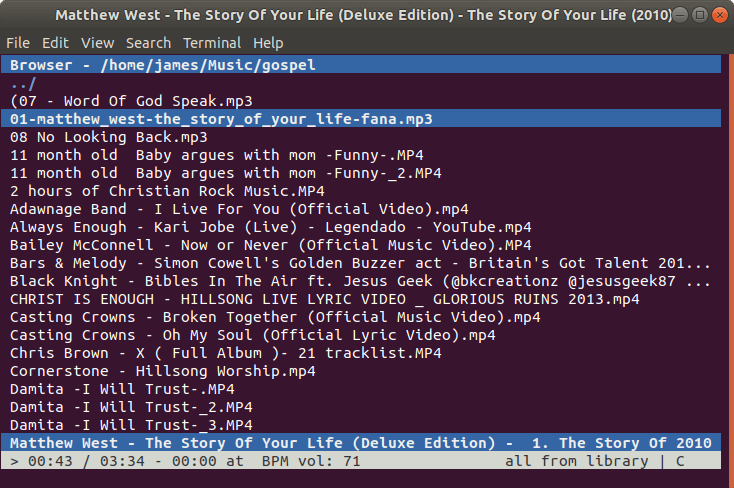The width and height of the screenshot is (734, 488).
Task: Open the File menu
Action: click(18, 43)
